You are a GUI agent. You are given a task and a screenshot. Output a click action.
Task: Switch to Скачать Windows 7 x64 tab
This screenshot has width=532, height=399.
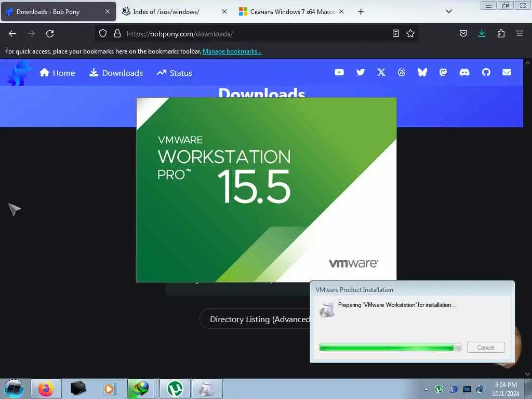point(292,11)
